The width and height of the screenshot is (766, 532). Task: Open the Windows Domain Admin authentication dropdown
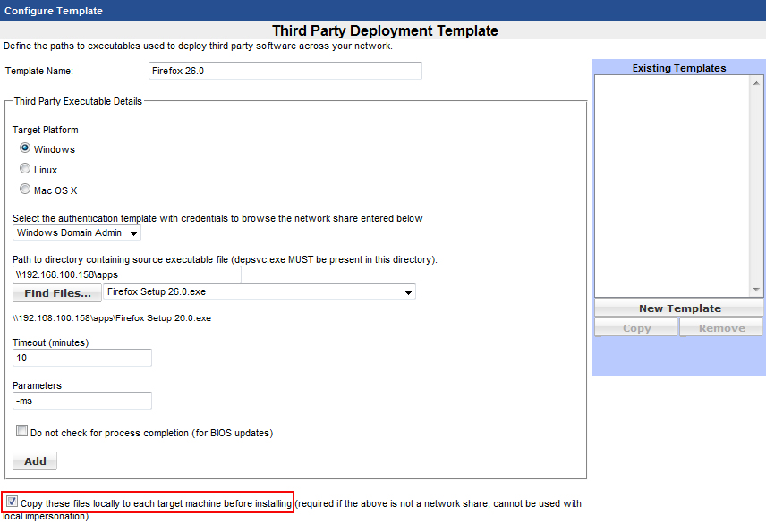click(x=78, y=233)
